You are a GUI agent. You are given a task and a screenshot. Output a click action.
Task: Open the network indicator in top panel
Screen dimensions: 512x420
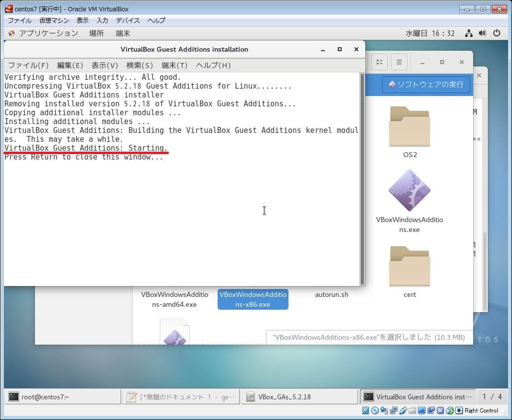(x=469, y=33)
